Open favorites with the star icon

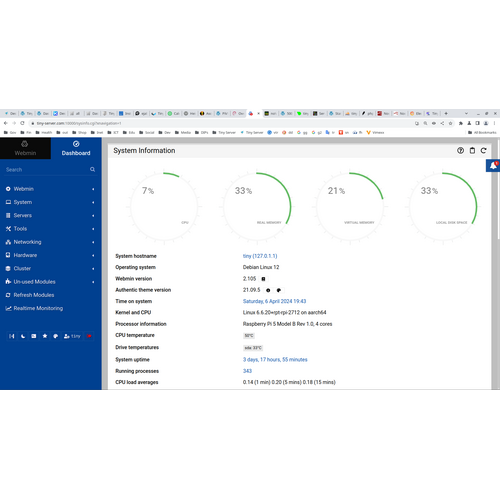[45, 336]
